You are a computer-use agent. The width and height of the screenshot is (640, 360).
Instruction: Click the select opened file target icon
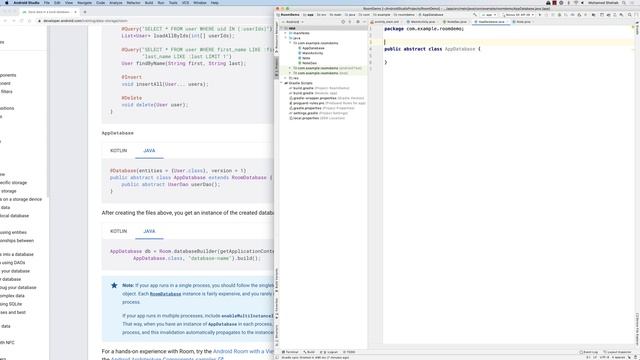point(343,22)
